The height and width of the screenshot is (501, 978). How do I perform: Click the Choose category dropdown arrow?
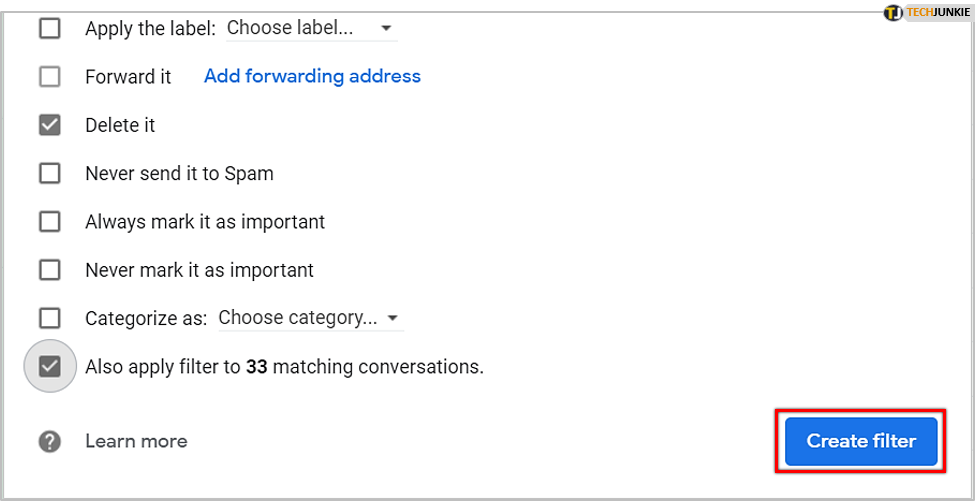(393, 319)
